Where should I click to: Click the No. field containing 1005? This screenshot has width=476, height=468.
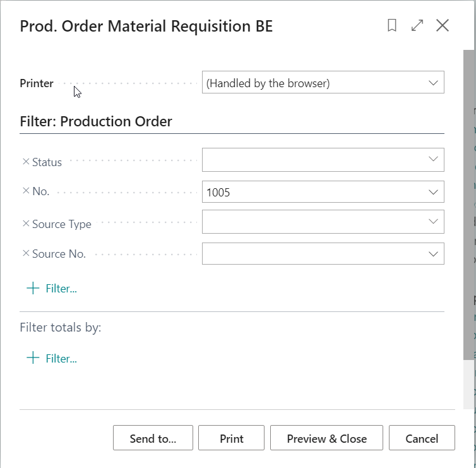point(314,192)
